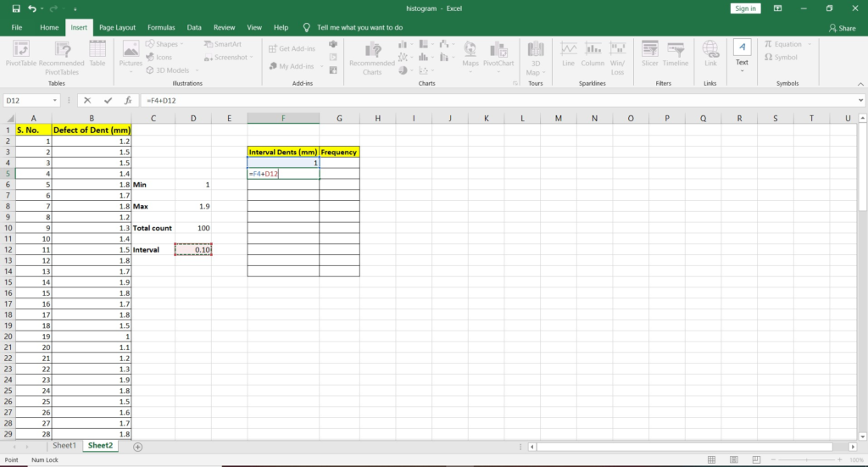This screenshot has height=467, width=868.
Task: Confirm the formula with the checkmark
Action: [x=108, y=100]
